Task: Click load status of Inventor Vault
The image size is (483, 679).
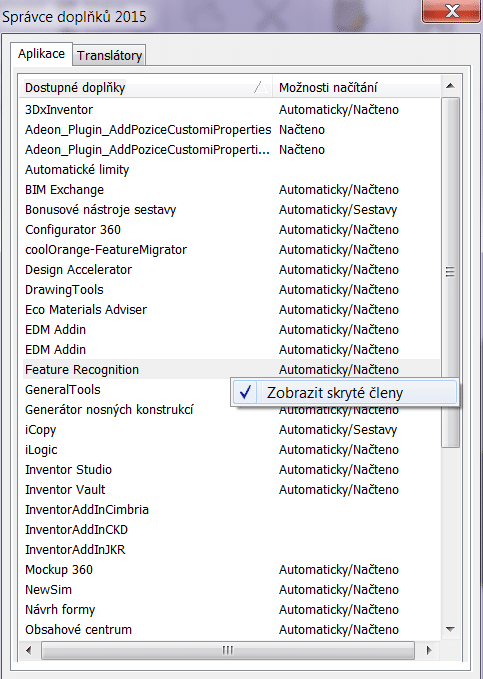Action: pyautogui.click(x=339, y=489)
